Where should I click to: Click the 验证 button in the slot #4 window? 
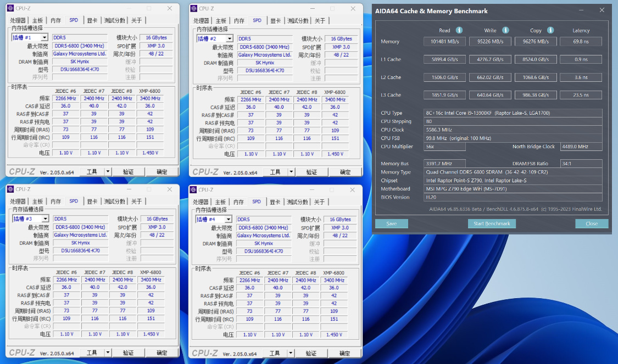point(311,353)
